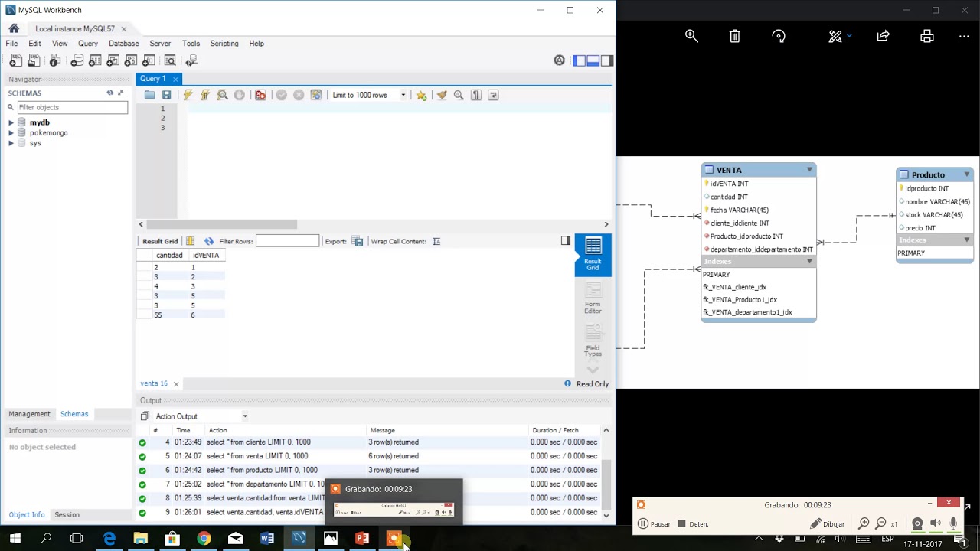Toggle microphone recording in the recorder bar
Image resolution: width=980 pixels, height=551 pixels.
pyautogui.click(x=953, y=523)
